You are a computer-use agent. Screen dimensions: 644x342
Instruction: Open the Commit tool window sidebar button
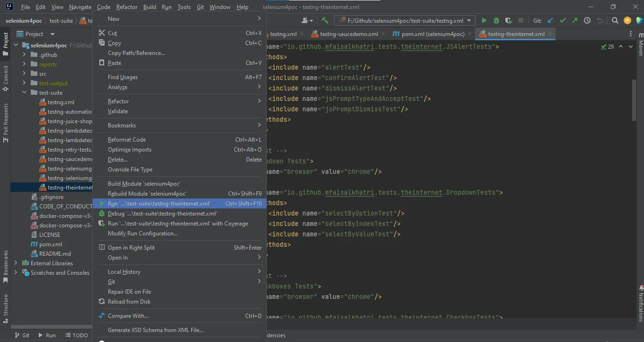6,78
